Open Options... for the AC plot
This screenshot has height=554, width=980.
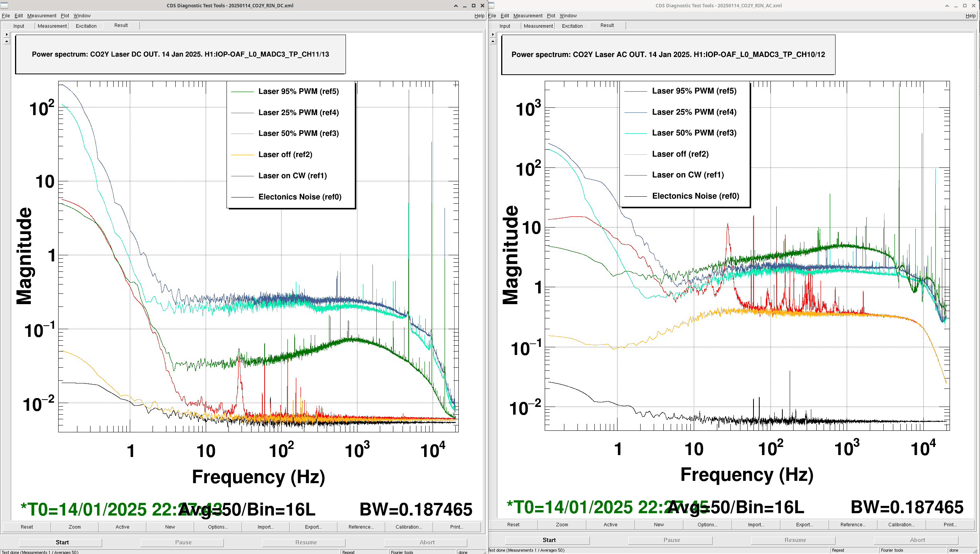[x=708, y=525]
